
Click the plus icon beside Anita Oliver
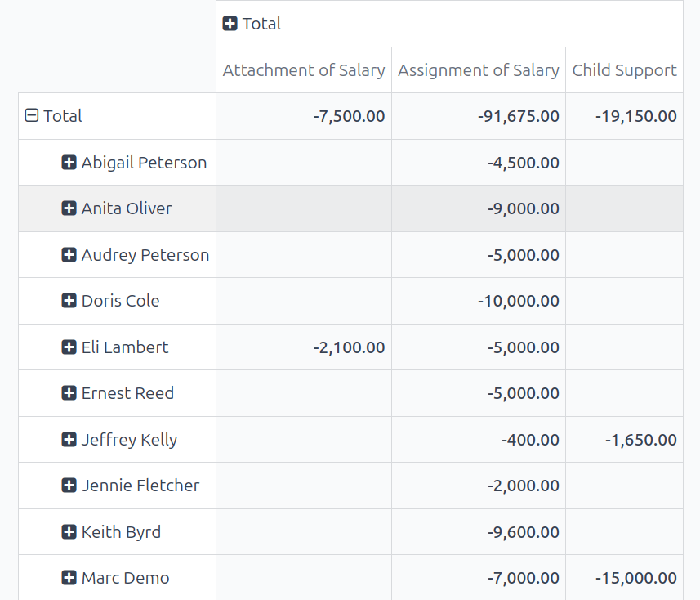[x=69, y=208]
